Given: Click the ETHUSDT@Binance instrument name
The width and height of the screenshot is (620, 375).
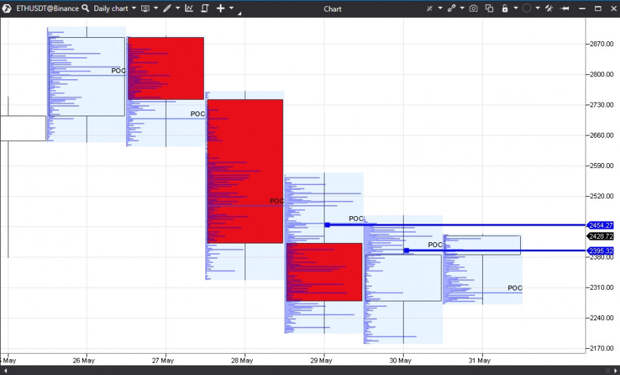Looking at the screenshot, I should coord(47,8).
